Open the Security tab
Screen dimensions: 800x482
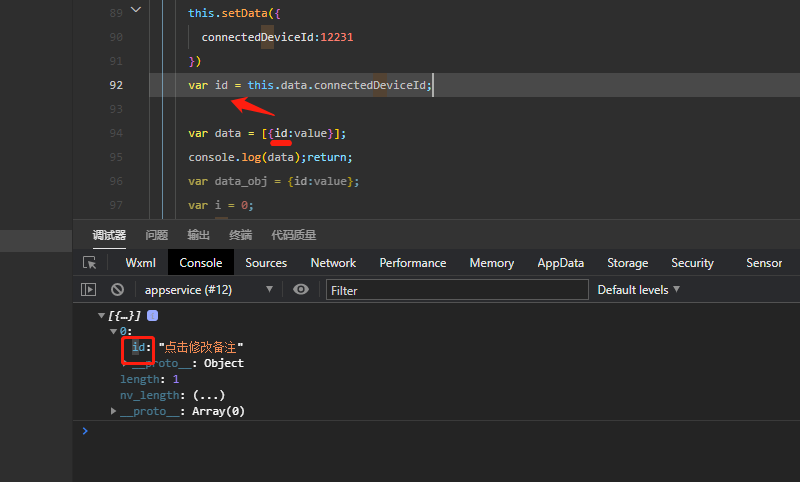(x=692, y=263)
